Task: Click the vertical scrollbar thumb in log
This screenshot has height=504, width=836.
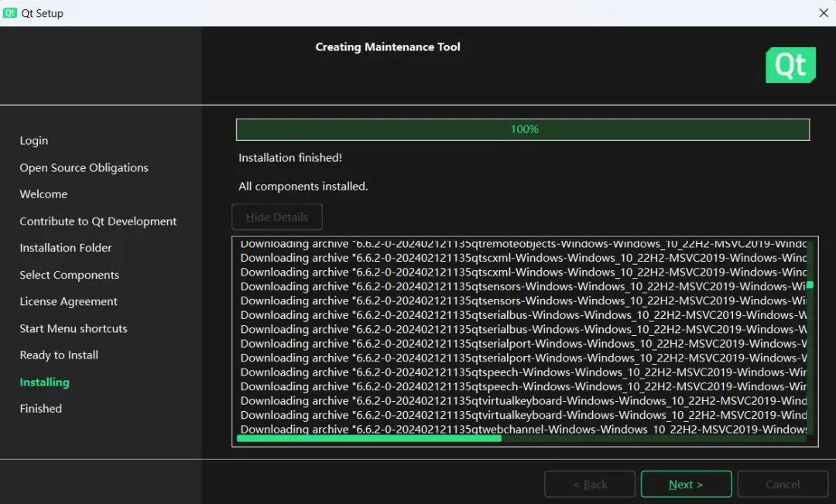Action: point(810,285)
